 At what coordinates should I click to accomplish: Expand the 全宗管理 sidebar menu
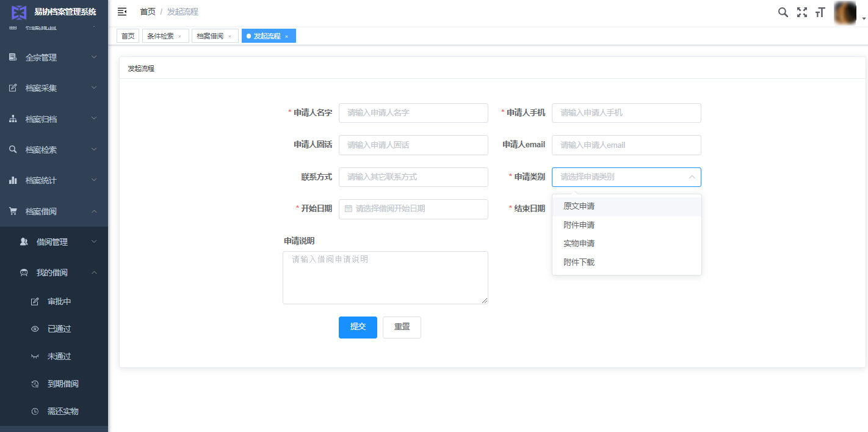[x=54, y=57]
